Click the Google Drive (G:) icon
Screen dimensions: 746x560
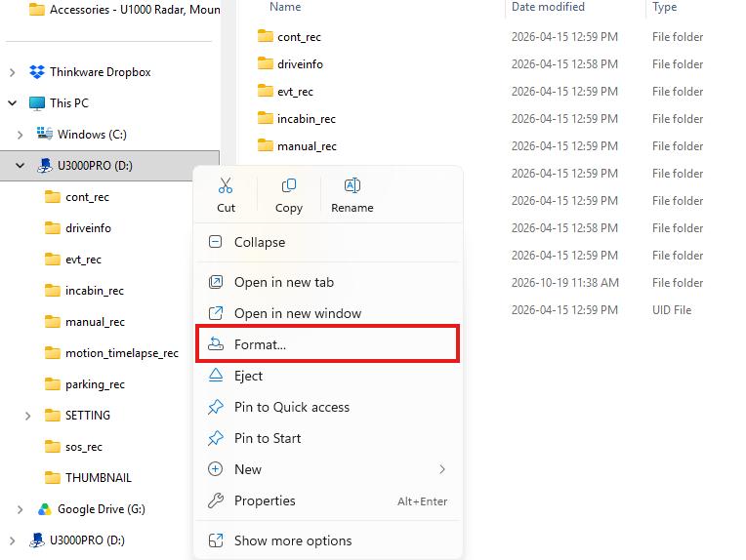(45, 509)
